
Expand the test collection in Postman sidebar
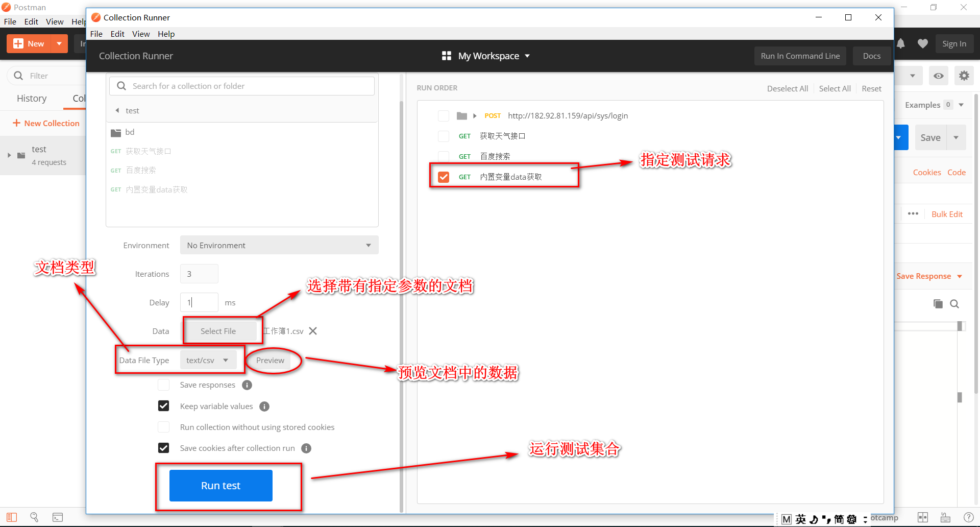click(9, 155)
